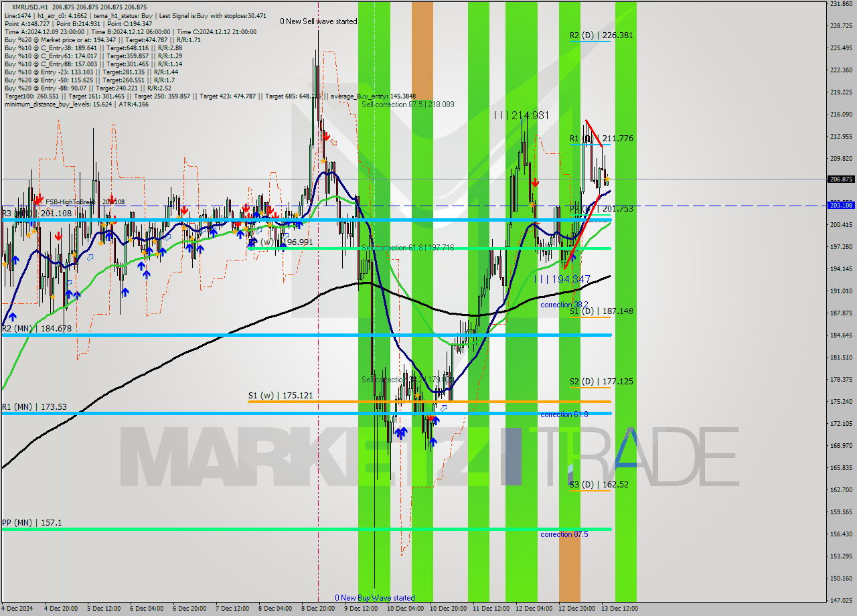Click the '6 Dec 04:00' time axis label
The image size is (857, 616).
point(147,609)
